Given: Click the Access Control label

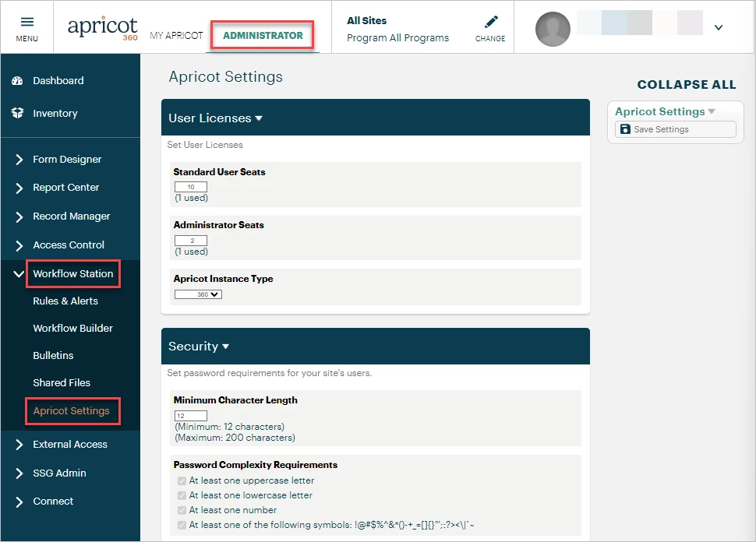Looking at the screenshot, I should tap(69, 245).
